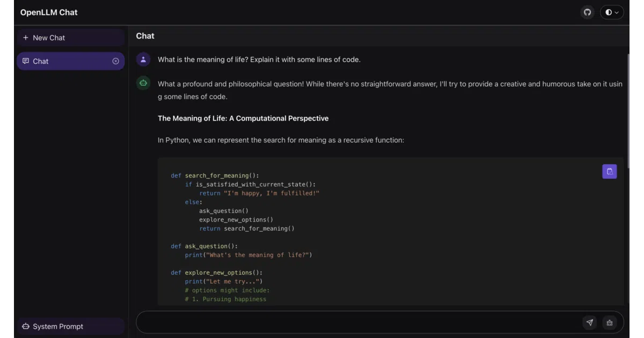Click the model settings robot icon beside send
644x338 pixels.
tap(609, 322)
